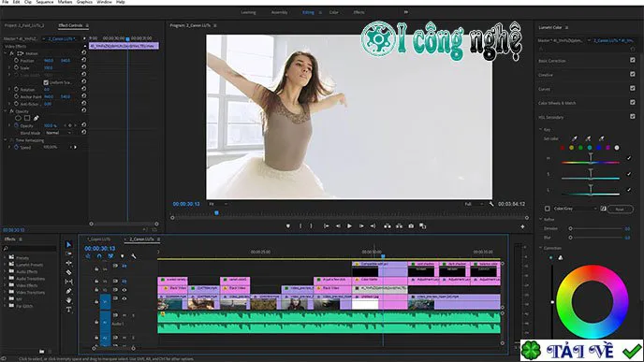Screen dimensions: 644x362
Task: Select the Ripple Edit tool
Action: (x=68, y=263)
